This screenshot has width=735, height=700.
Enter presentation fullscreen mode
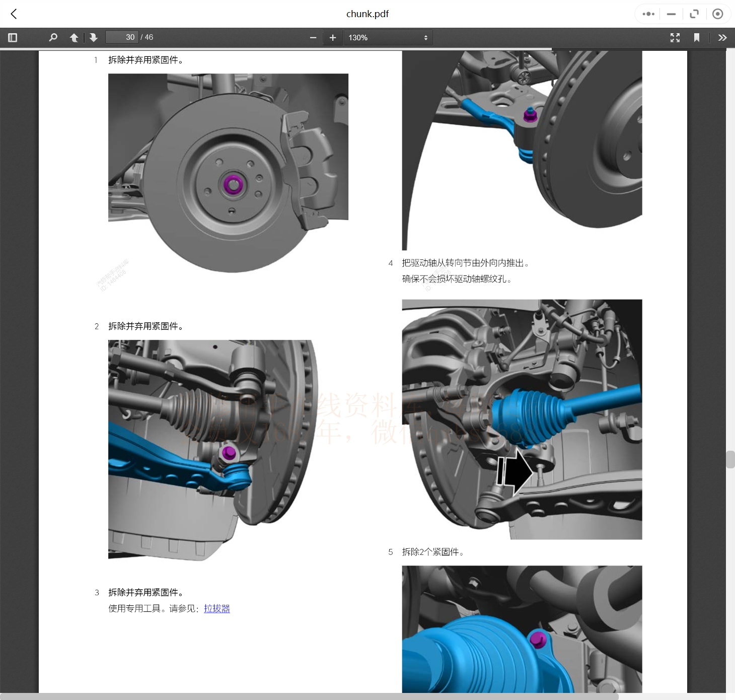tap(675, 38)
